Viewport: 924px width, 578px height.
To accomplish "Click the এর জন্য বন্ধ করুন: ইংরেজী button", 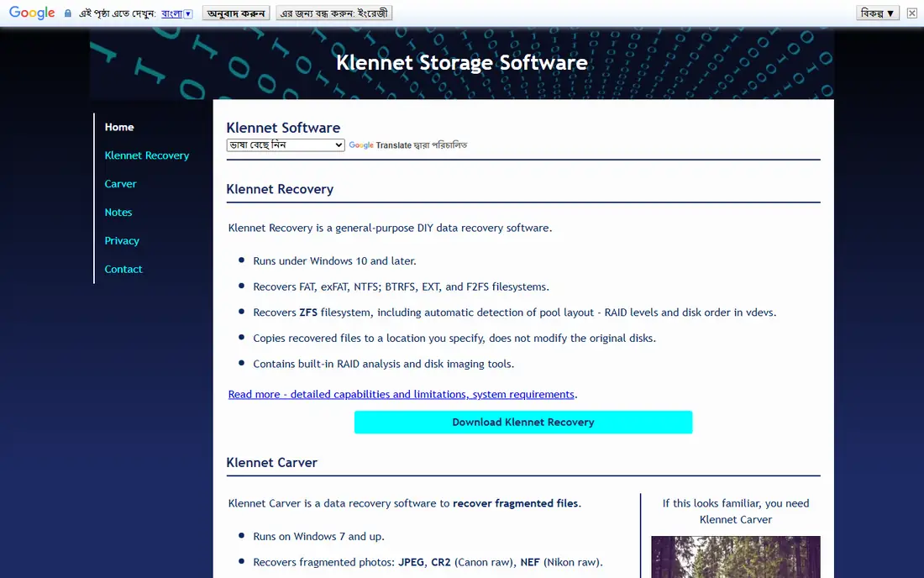I will [x=333, y=13].
